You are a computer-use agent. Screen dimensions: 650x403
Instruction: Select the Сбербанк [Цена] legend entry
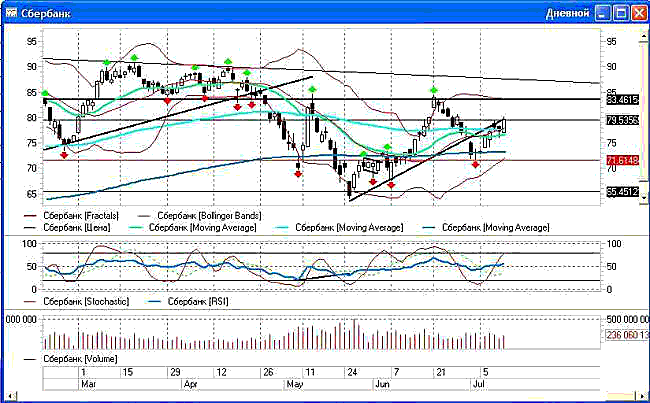pos(67,228)
